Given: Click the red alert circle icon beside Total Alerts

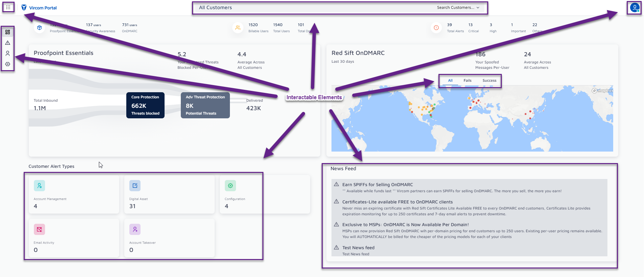Looking at the screenshot, I should [436, 28].
